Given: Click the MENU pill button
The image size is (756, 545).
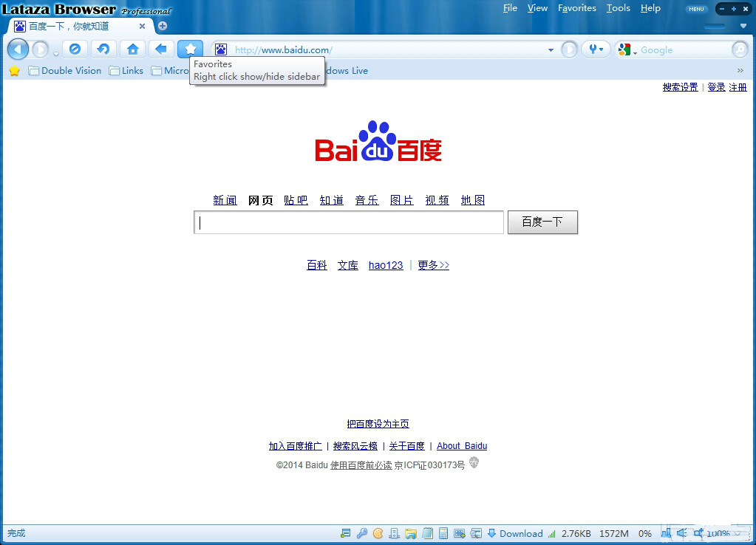Looking at the screenshot, I should [696, 9].
